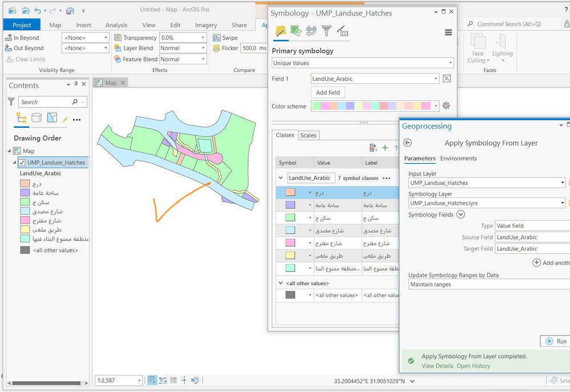The height and width of the screenshot is (392, 570).
Task: Click the orange swatch in the first symbol class row
Action: (290, 192)
